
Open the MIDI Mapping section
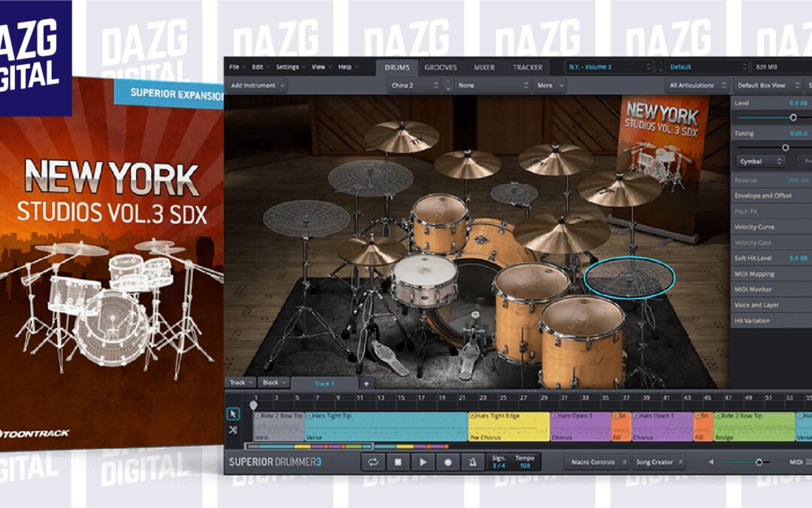[x=771, y=274]
